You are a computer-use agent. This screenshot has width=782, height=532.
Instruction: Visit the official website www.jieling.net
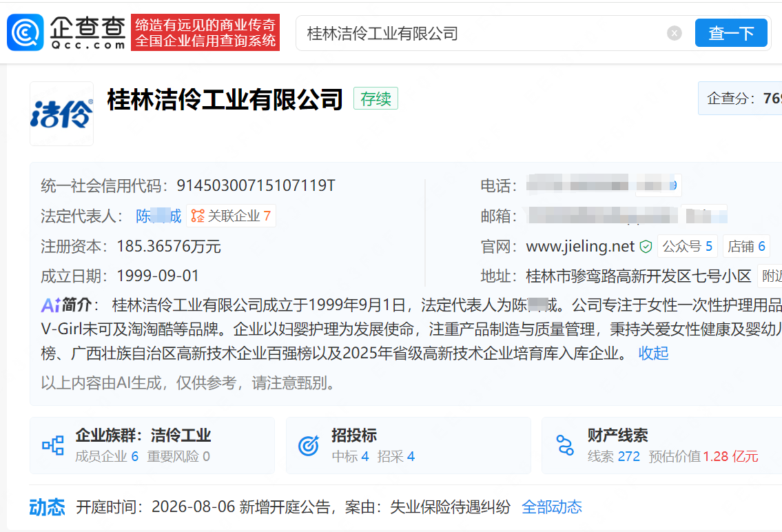(580, 246)
